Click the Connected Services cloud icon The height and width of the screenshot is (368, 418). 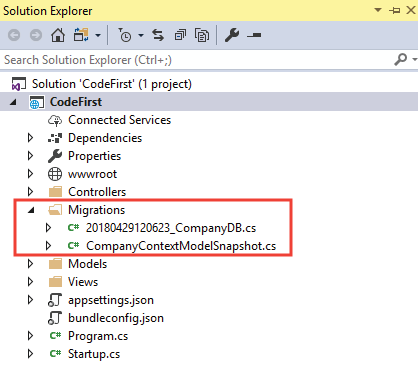click(x=55, y=120)
